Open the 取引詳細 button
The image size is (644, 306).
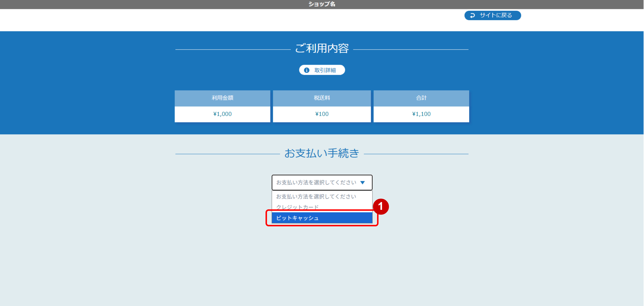coord(322,70)
